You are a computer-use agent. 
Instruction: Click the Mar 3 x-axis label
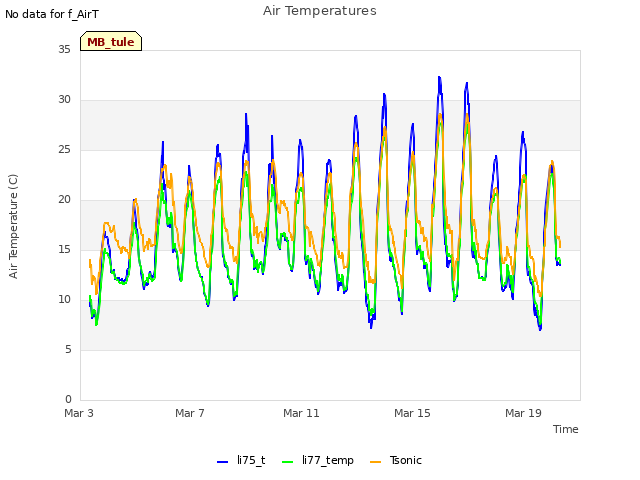tap(79, 413)
